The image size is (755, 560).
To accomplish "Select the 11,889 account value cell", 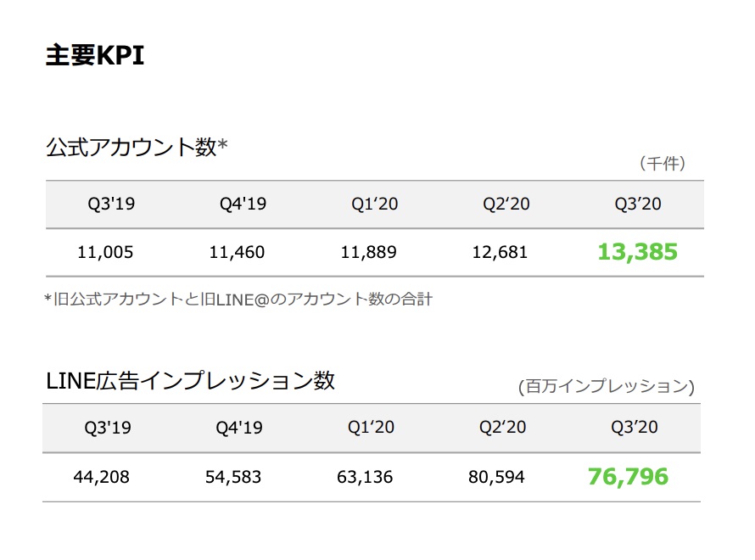I will tap(368, 252).
